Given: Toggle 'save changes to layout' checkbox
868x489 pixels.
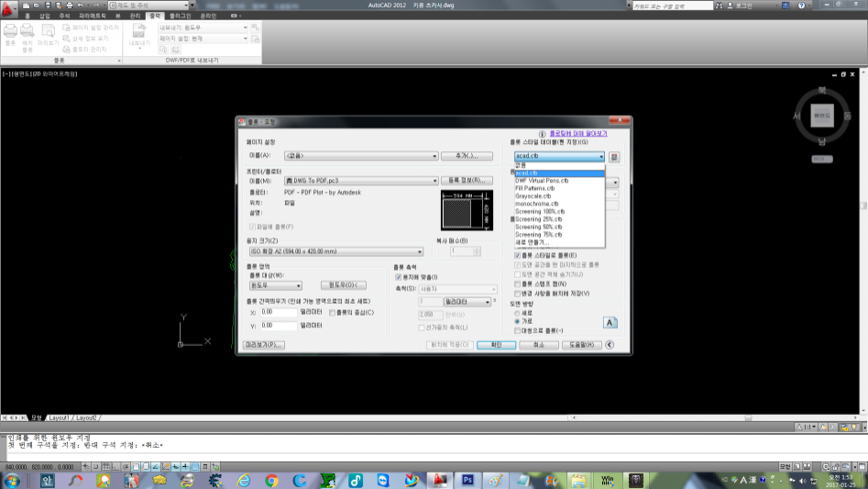Looking at the screenshot, I should (x=518, y=294).
